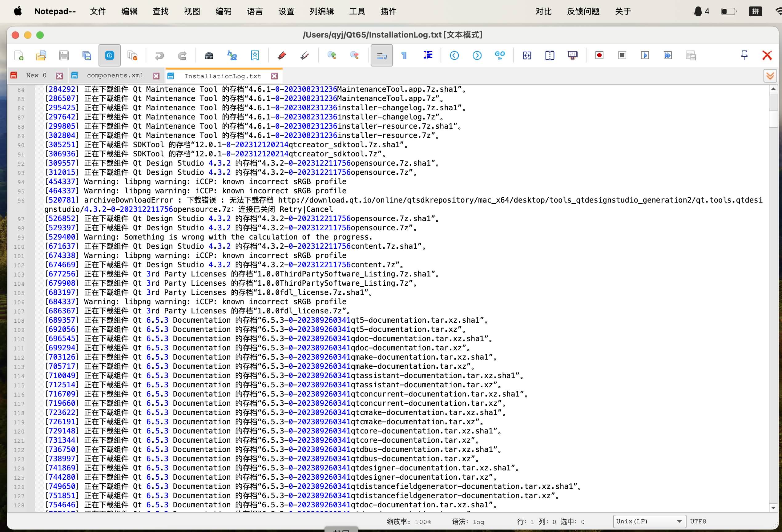
Task: Play the recorded macro
Action: [x=645, y=55]
